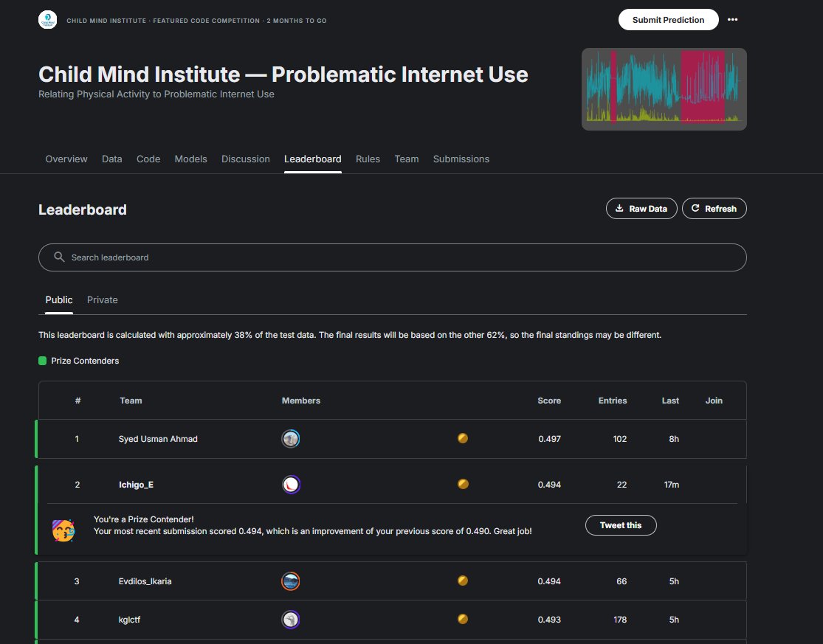Open Ichigo_E's member avatar
Screen dimensions: 823x644
(x=292, y=484)
